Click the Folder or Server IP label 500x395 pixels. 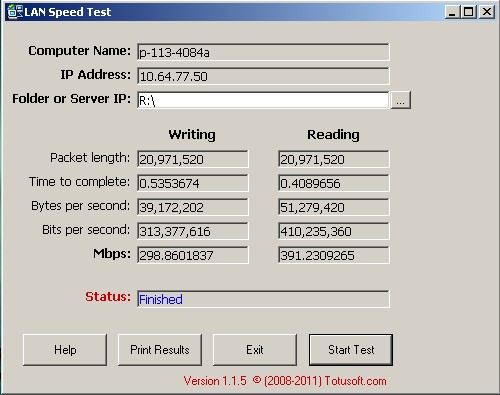tap(71, 99)
